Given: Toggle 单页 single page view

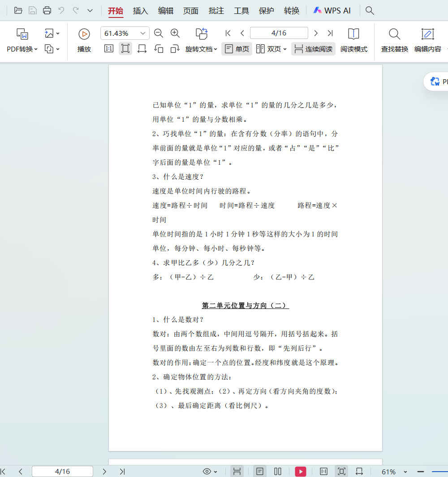Looking at the screenshot, I should tap(237, 49).
